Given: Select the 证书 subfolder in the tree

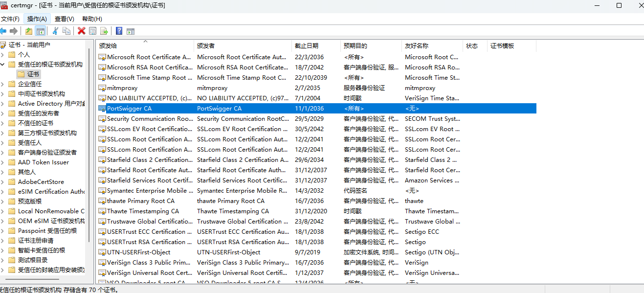Looking at the screenshot, I should pyautogui.click(x=28, y=74).
